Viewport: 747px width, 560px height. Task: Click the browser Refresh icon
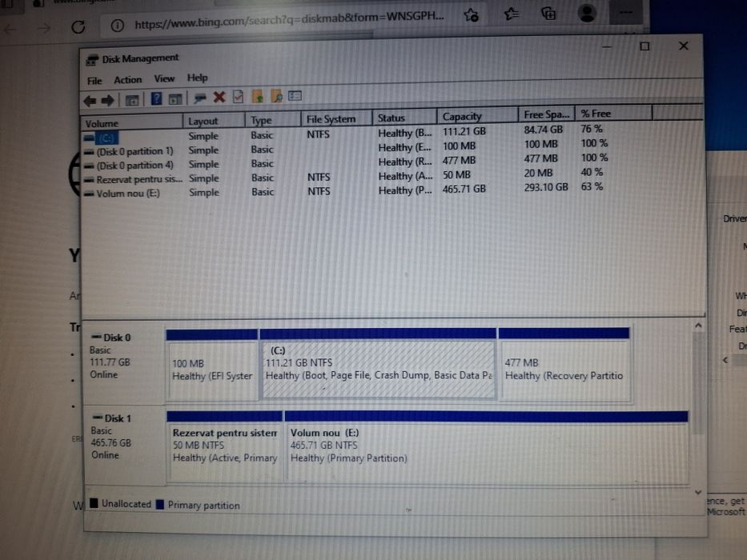(x=78, y=26)
